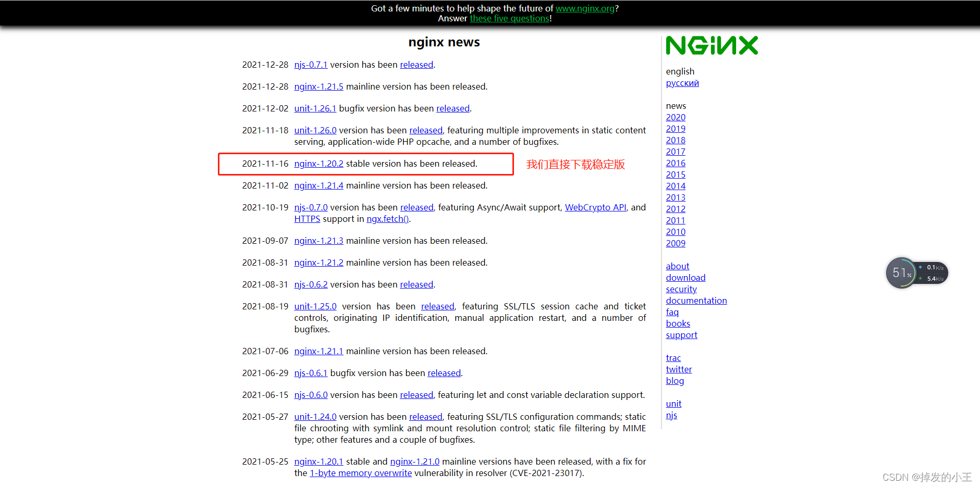Click 'released' link for unit-1.24.0
Screen dimensions: 980x487
pos(426,417)
